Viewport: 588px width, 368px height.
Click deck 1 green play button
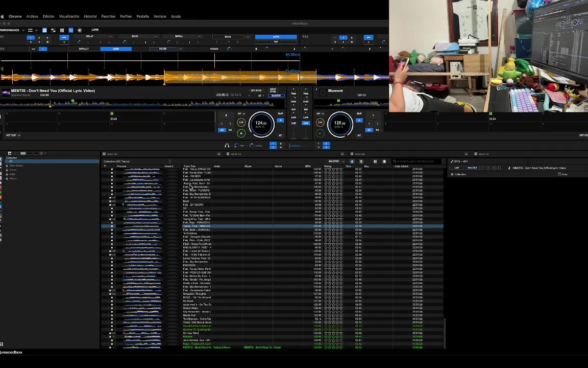(x=241, y=133)
